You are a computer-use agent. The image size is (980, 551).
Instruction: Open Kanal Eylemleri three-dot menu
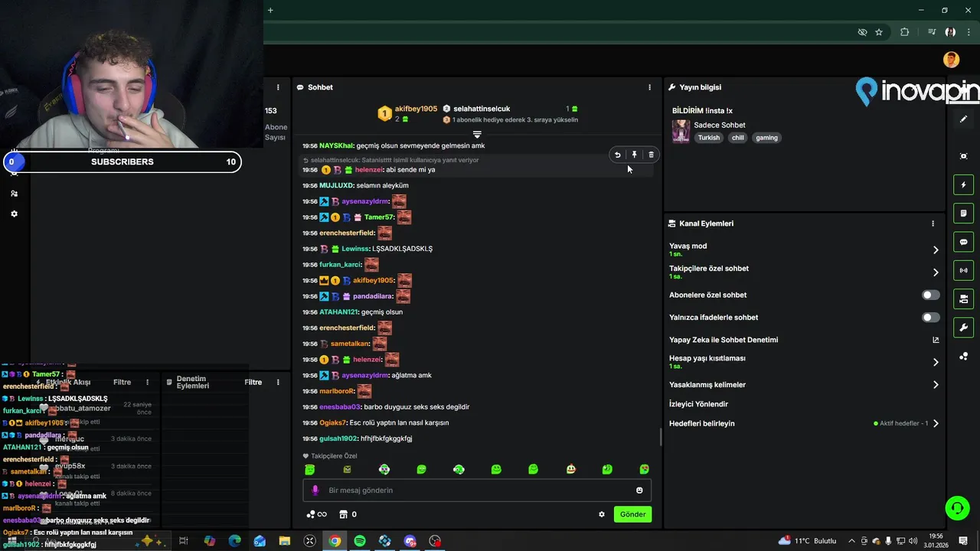pyautogui.click(x=933, y=223)
